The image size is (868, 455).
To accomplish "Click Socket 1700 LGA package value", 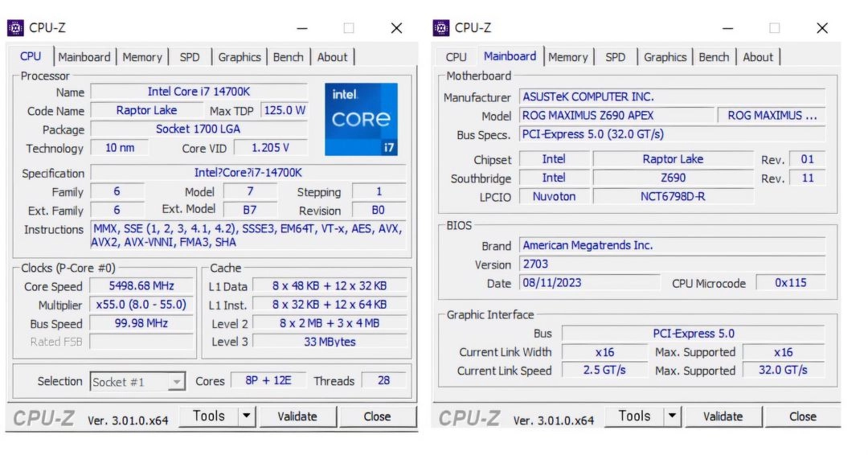I will (199, 129).
